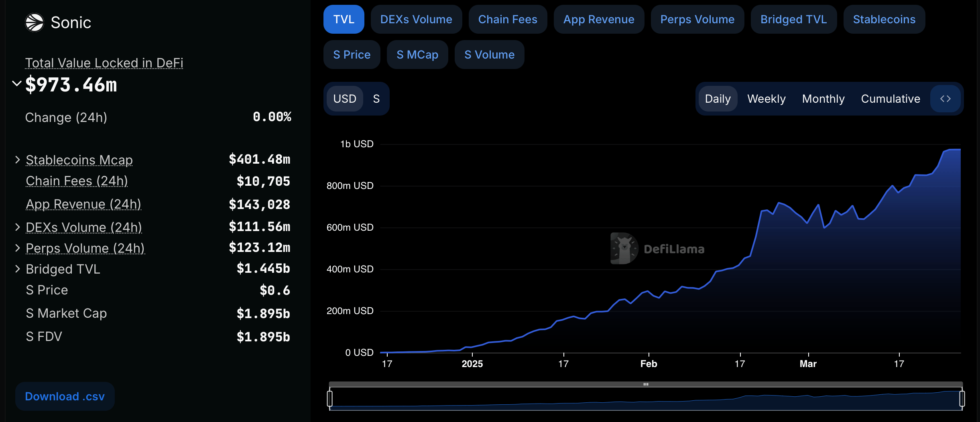980x422 pixels.
Task: Enable Weekly chart aggregation
Action: pyautogui.click(x=766, y=99)
